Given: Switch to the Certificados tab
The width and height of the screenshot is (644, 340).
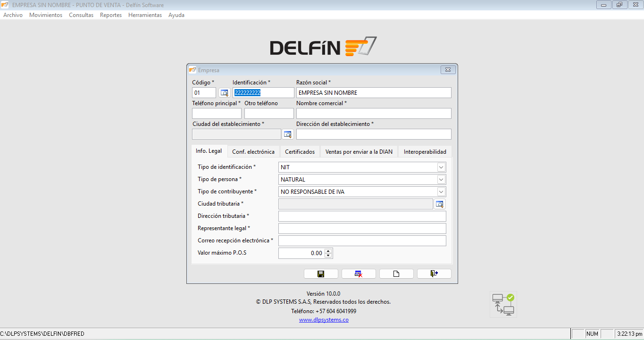Looking at the screenshot, I should [300, 152].
